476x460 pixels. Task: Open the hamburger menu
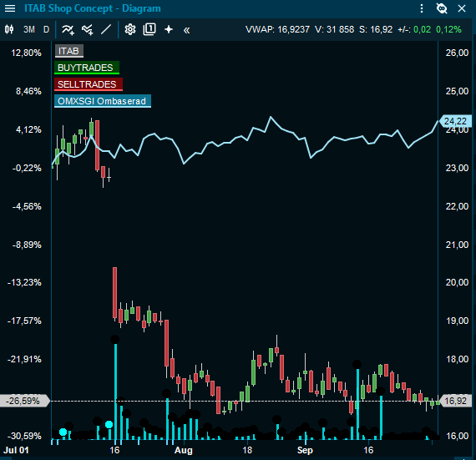10,8
